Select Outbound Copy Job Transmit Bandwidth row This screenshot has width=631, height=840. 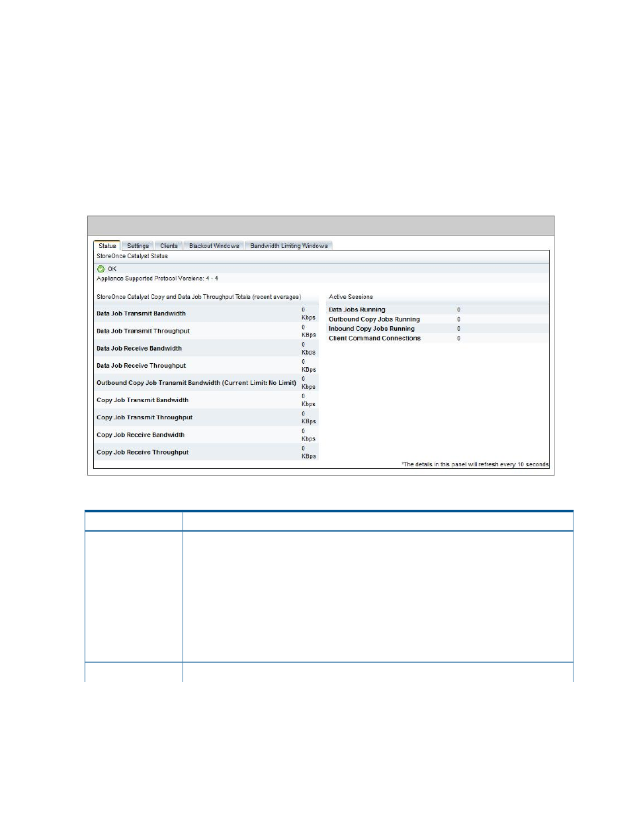point(206,382)
